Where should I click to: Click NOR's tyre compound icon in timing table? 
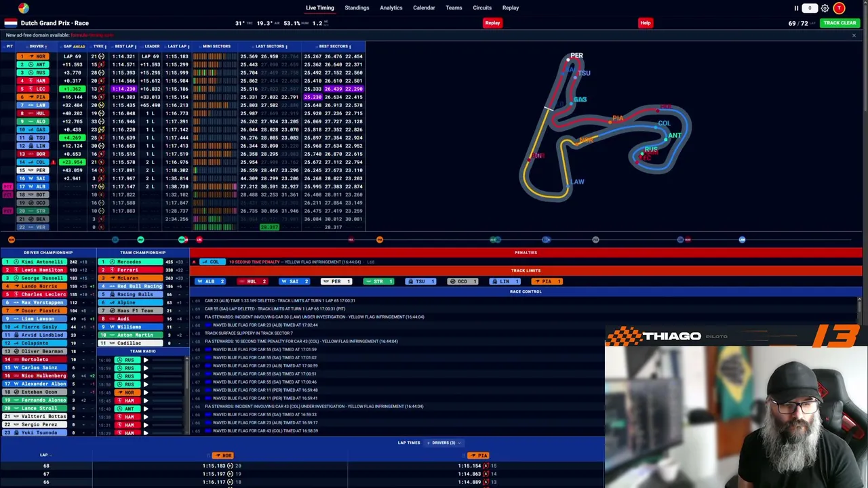tap(101, 56)
